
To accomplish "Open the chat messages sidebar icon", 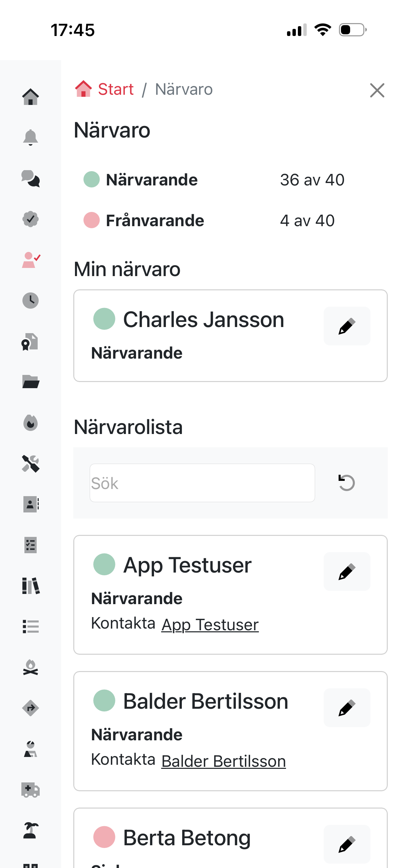I will click(x=31, y=179).
